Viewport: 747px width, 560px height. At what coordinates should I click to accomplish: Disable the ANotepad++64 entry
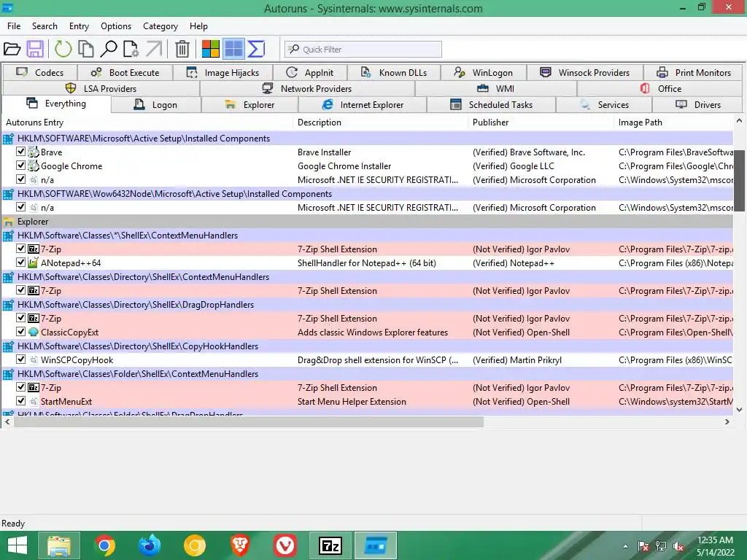(20, 262)
